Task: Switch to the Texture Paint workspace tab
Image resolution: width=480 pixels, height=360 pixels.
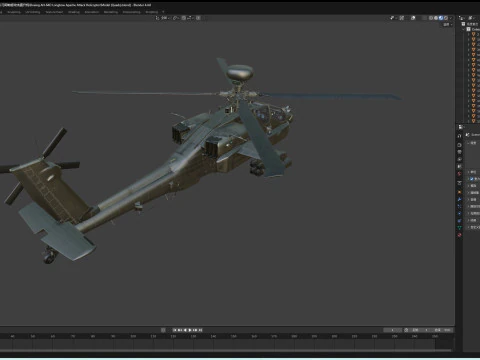Action: pos(54,12)
